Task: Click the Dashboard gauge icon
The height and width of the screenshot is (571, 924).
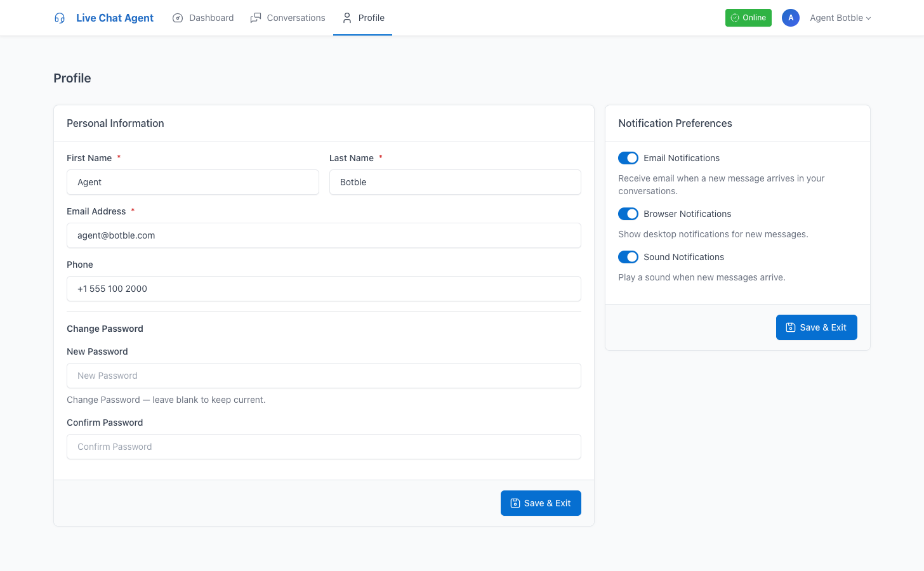Action: point(178,18)
